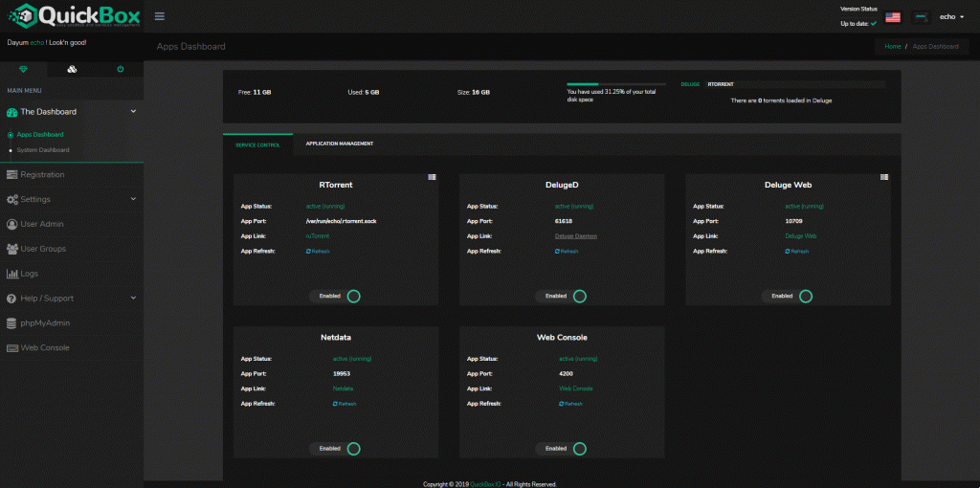Screen dimensions: 980x488
Task: Open Deluge Web card list icon
Action: point(883,177)
